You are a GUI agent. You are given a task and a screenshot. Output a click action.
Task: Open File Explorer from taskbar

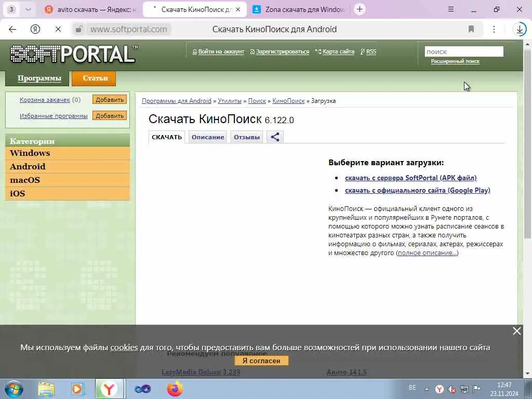[x=46, y=389]
